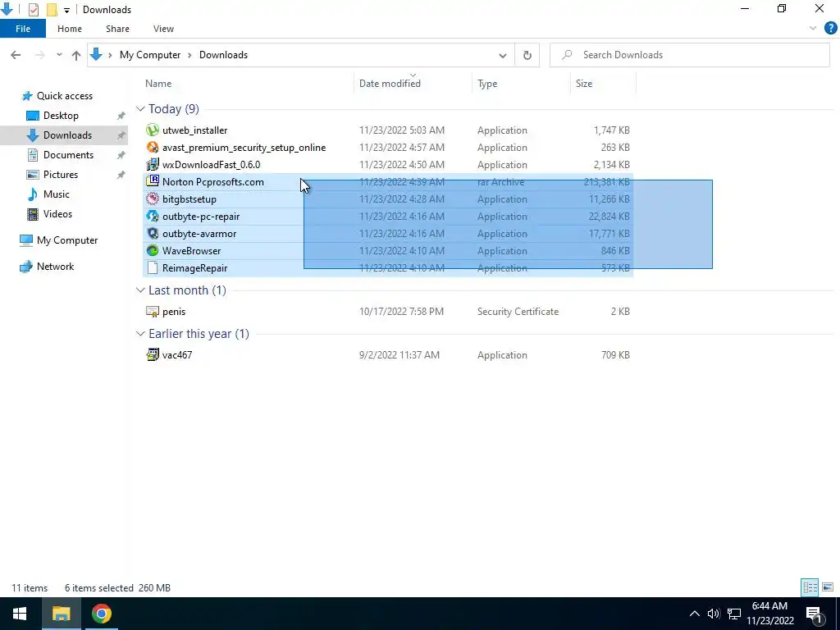Open the taskbar clock and date
This screenshot has height=630, width=840.
[769, 614]
